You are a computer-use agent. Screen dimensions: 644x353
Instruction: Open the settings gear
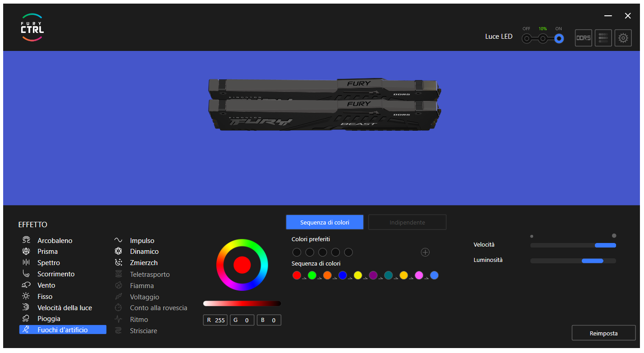coord(623,38)
